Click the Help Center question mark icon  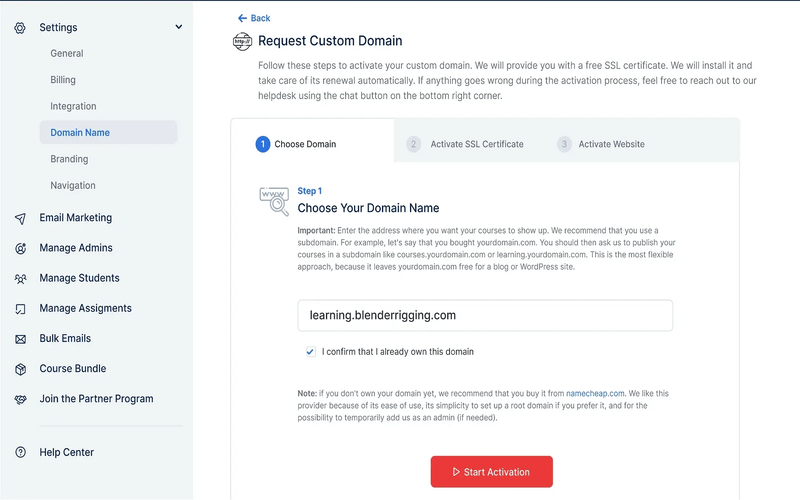(20, 453)
